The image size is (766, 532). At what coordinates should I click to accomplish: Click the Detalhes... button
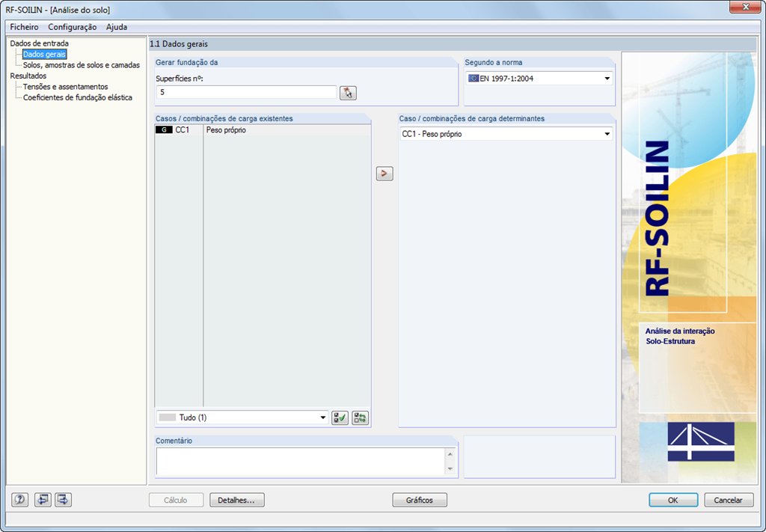click(237, 500)
